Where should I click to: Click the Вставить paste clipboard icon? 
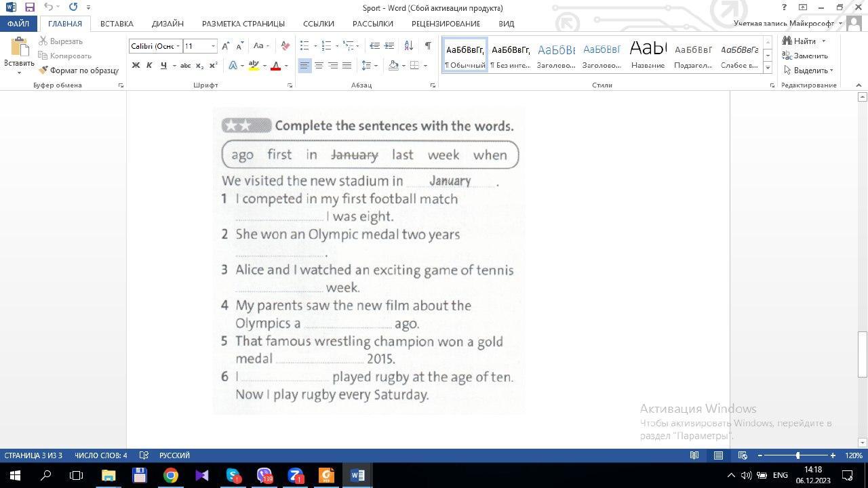[x=19, y=48]
